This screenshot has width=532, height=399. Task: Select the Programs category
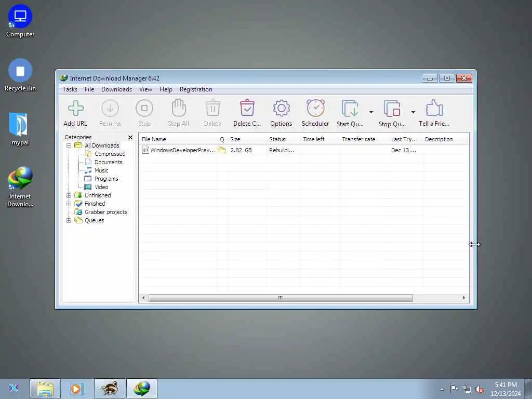point(106,179)
